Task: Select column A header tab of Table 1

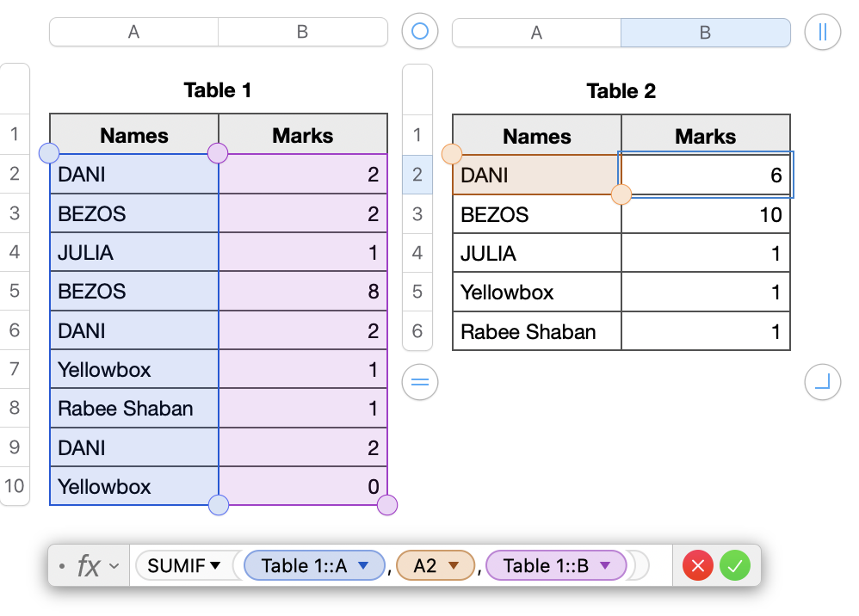Action: [x=133, y=32]
